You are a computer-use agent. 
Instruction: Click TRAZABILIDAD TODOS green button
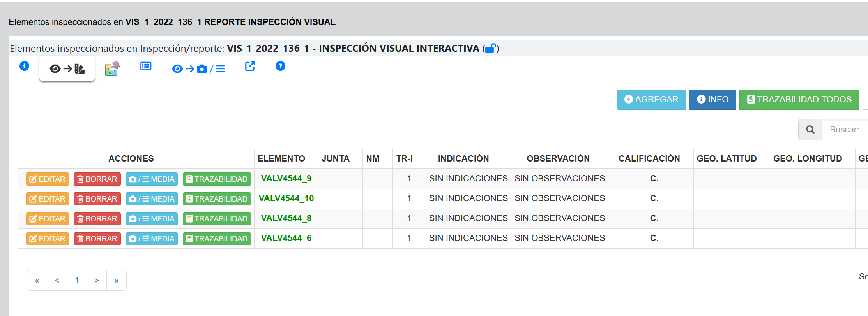click(799, 100)
